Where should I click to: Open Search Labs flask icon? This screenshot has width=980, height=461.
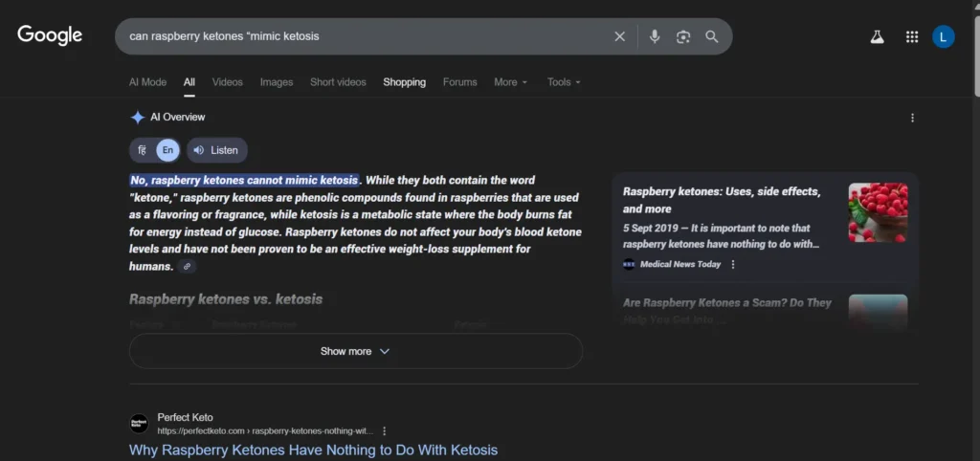pyautogui.click(x=877, y=37)
